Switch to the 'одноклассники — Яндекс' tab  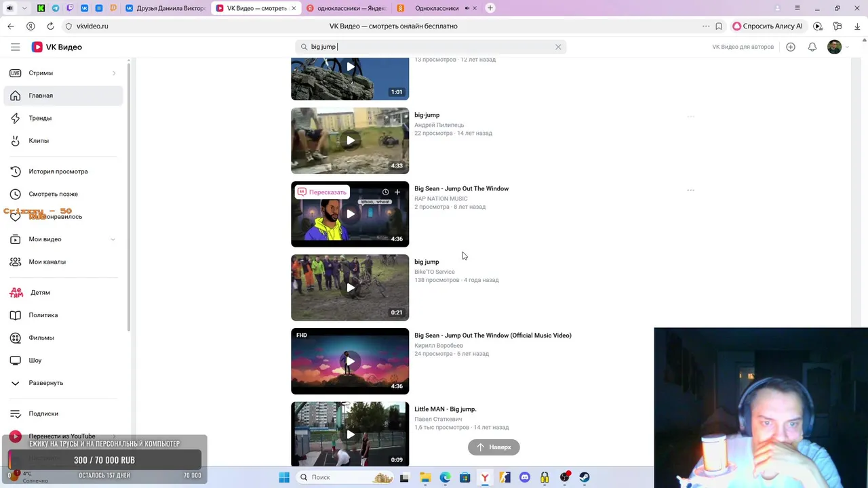pos(347,8)
